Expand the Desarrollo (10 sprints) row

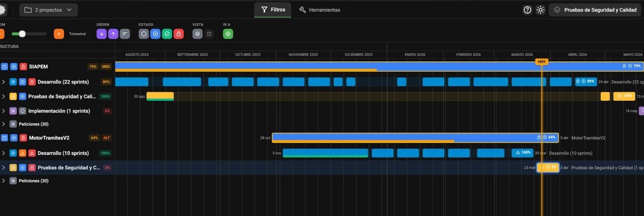click(4, 153)
